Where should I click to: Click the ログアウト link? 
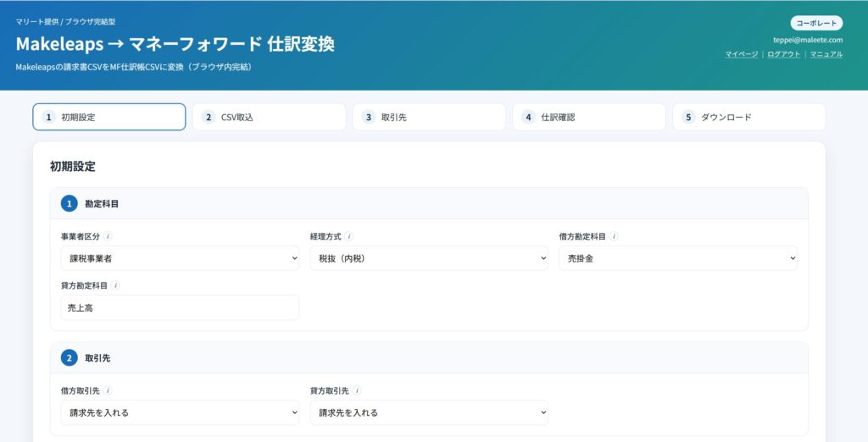tap(784, 54)
